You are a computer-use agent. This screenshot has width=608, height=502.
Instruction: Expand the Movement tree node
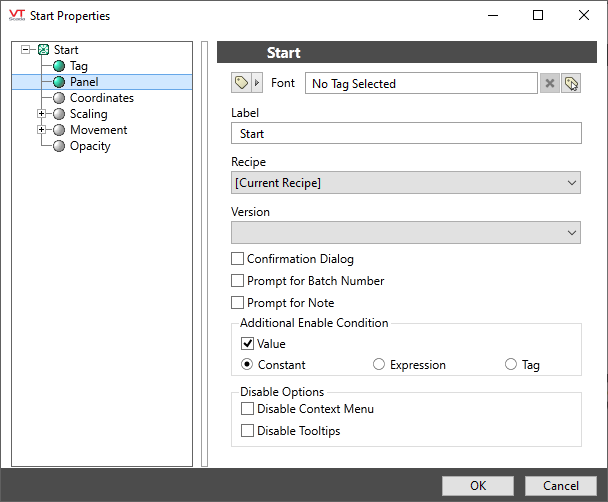pyautogui.click(x=41, y=130)
